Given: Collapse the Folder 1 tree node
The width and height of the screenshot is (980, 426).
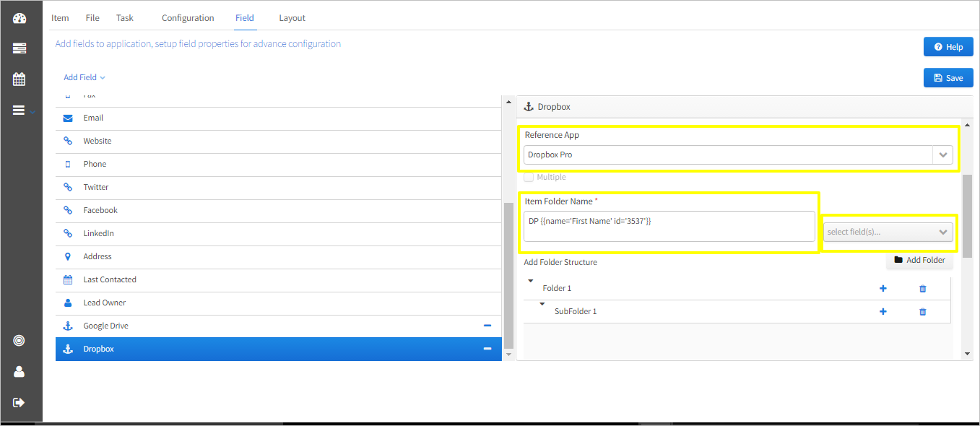Looking at the screenshot, I should (x=531, y=281).
